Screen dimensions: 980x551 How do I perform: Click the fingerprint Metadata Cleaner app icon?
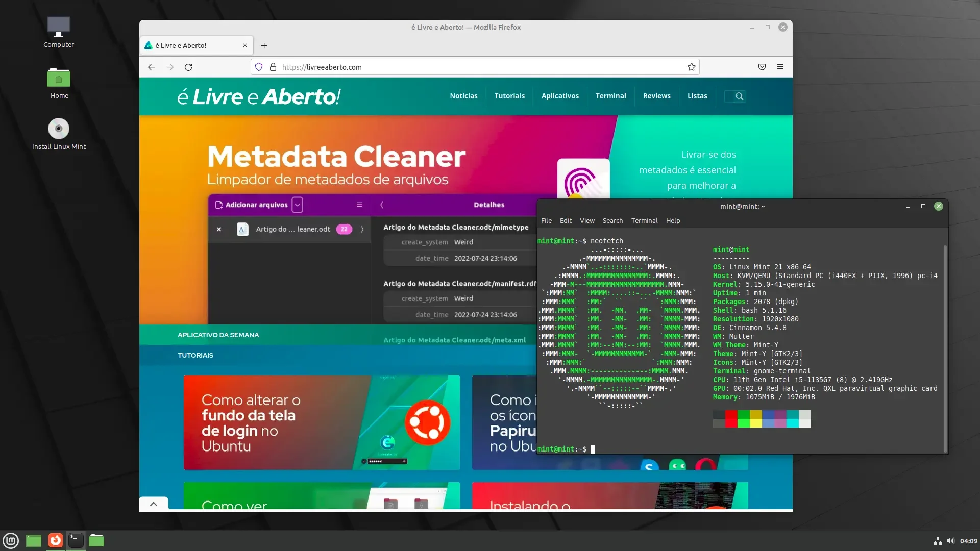coord(583,179)
